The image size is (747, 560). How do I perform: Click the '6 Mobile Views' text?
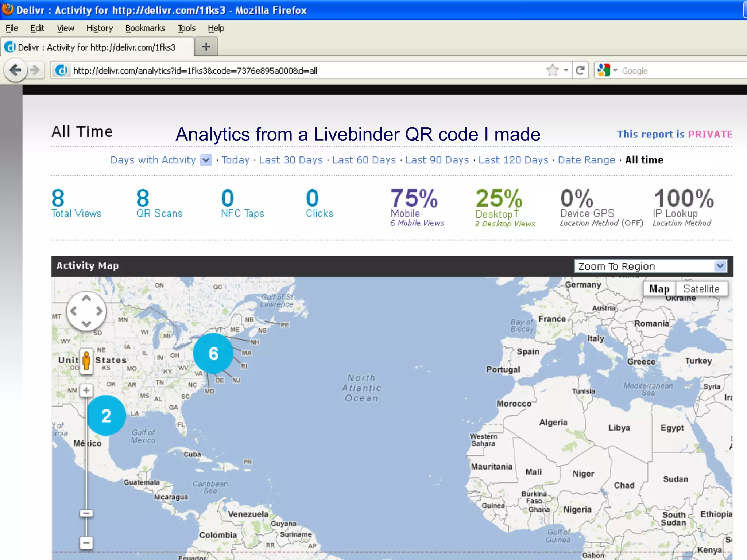pos(417,223)
